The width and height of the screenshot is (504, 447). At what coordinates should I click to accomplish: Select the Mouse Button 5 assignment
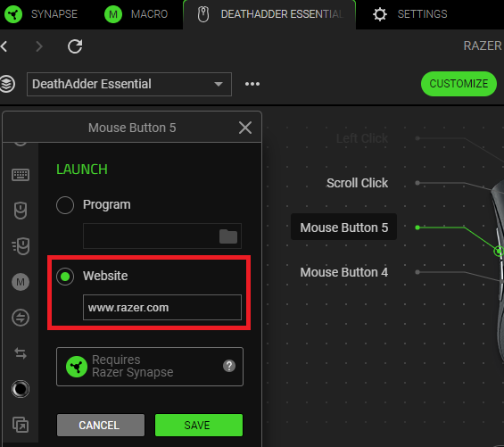point(344,228)
